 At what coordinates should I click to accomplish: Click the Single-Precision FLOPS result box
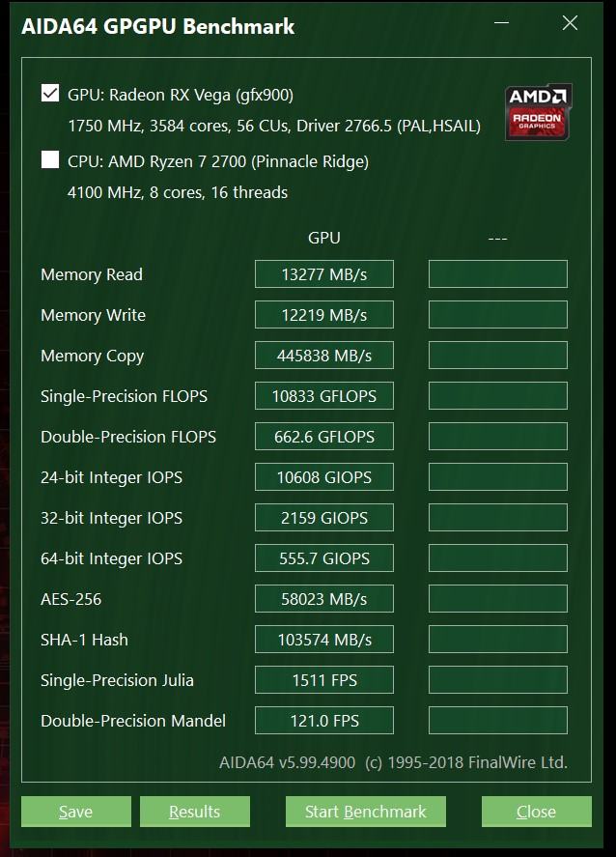tap(324, 396)
